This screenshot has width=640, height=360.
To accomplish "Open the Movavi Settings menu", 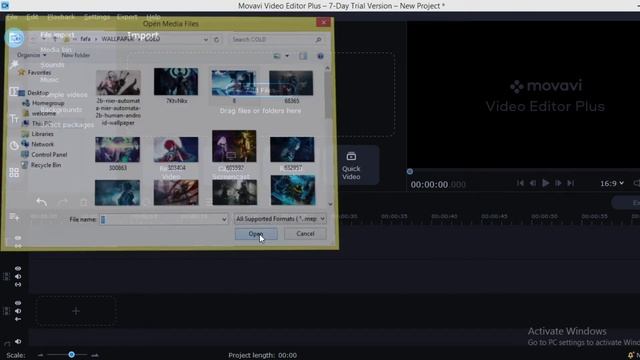I will pos(97,17).
